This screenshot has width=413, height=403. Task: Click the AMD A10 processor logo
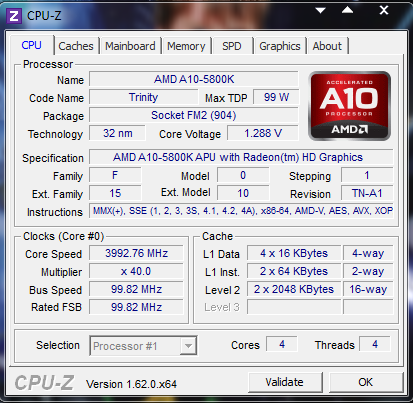[349, 106]
